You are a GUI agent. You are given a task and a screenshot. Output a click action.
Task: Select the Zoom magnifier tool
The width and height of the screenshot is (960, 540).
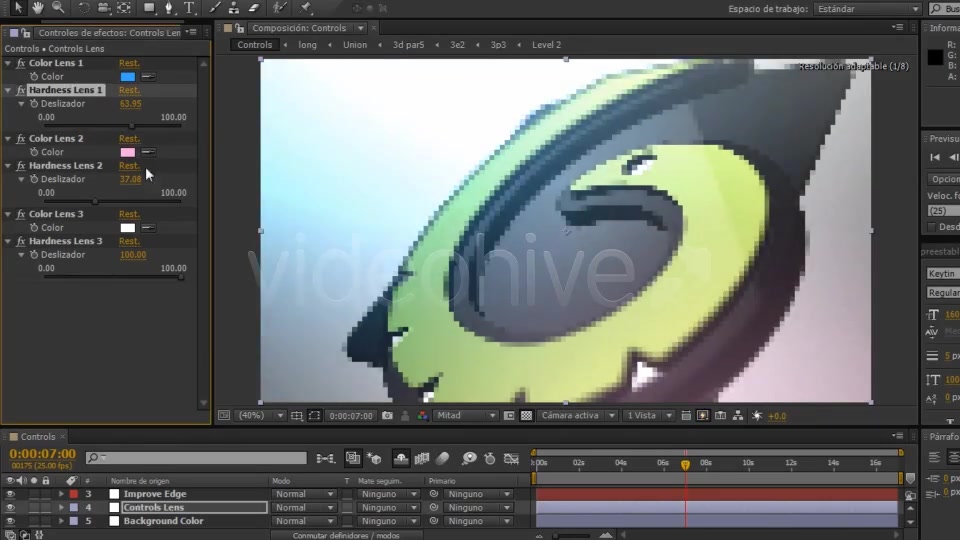58,8
